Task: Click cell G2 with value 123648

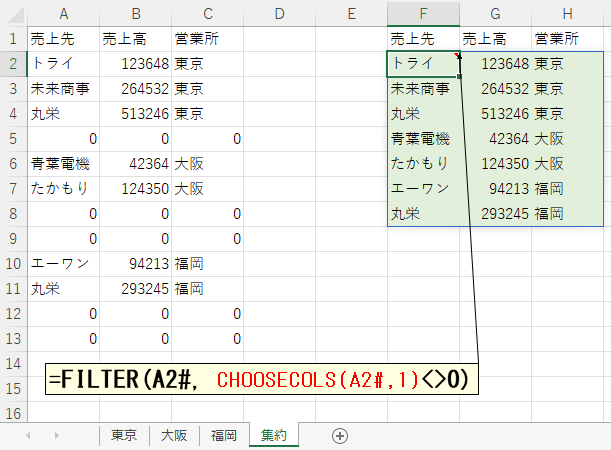Action: tap(495, 64)
